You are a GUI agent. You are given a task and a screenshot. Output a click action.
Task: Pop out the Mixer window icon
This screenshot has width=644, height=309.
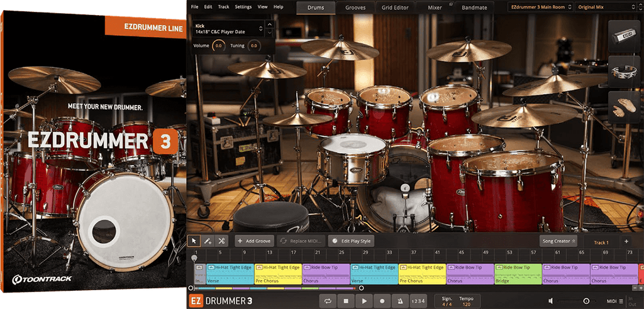coord(451,4)
